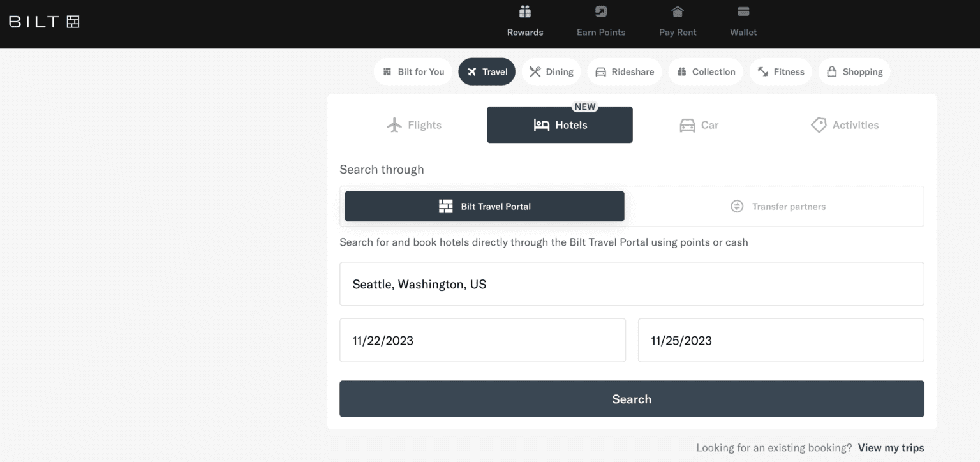Switch search mode to Hotels
Image resolution: width=980 pixels, height=462 pixels.
560,124
